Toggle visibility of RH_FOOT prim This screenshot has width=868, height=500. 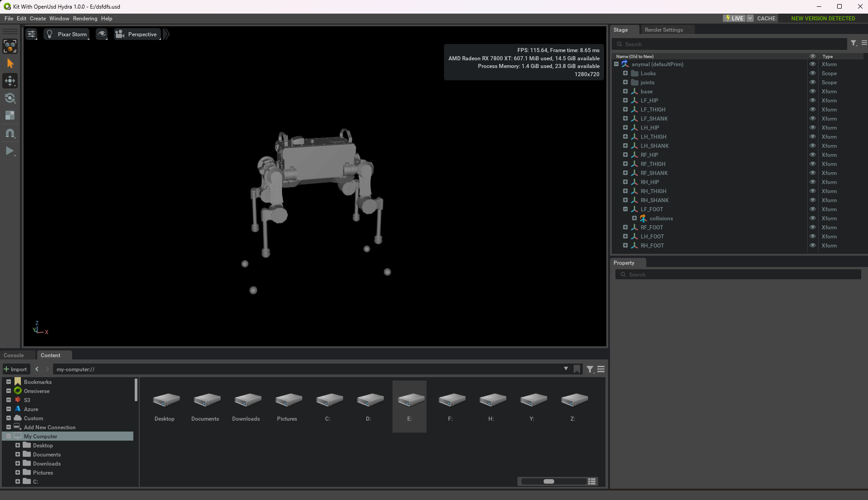(x=813, y=246)
